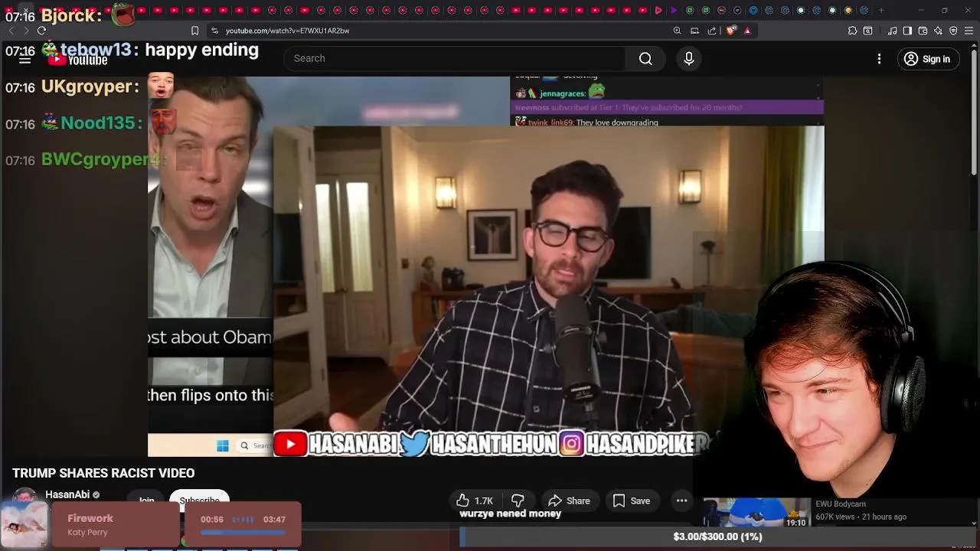The width and height of the screenshot is (980, 551).
Task: Like the video (1.7K thumbs up)
Action: pyautogui.click(x=475, y=500)
